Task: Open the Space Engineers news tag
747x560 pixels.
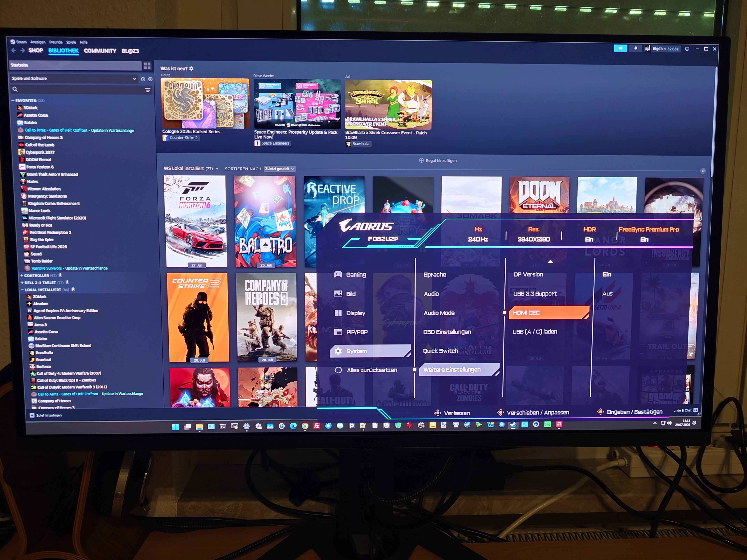Action: pyautogui.click(x=272, y=143)
